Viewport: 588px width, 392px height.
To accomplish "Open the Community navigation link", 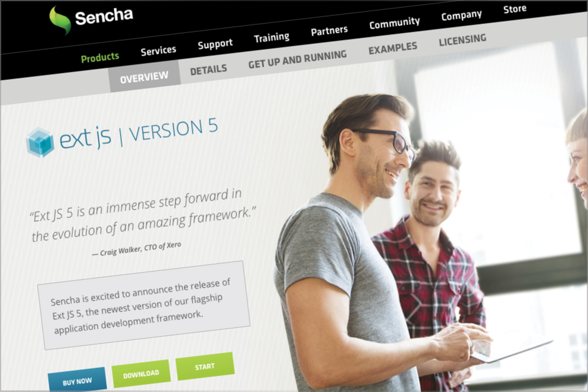I will point(395,24).
